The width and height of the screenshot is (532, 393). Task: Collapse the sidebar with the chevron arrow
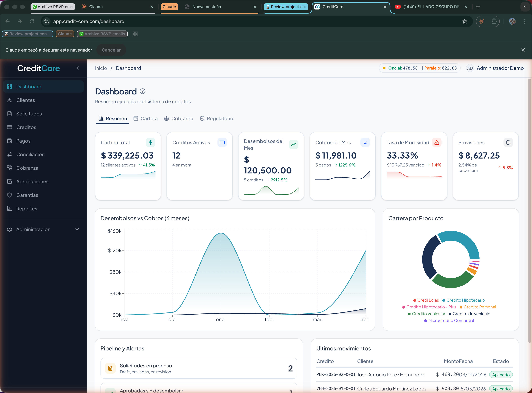78,68
